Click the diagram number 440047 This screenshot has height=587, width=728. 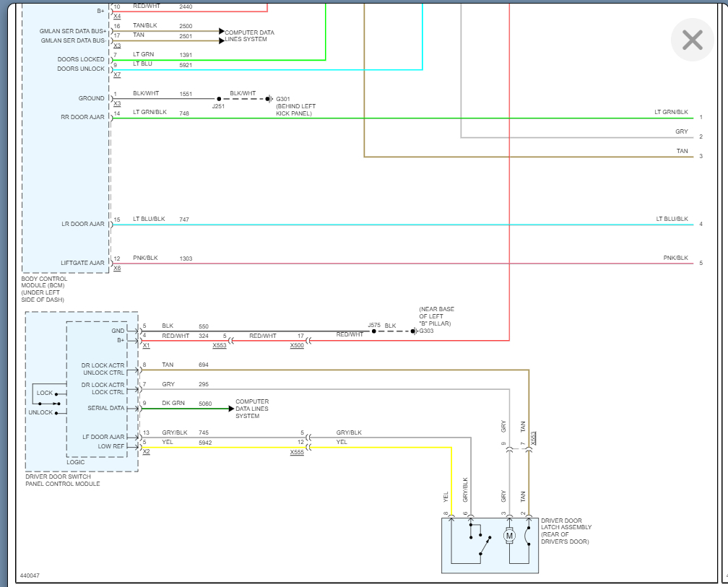pyautogui.click(x=30, y=575)
